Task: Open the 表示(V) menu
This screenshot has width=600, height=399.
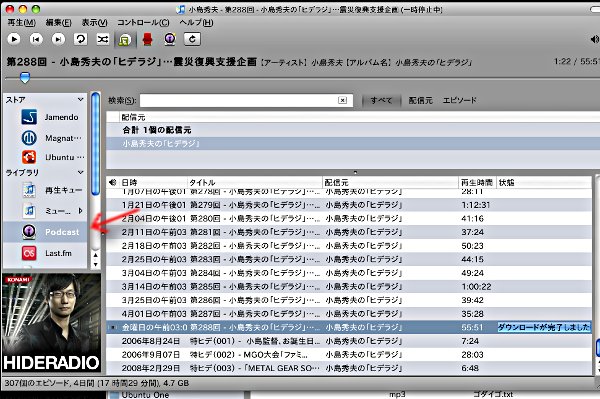Action: (95, 23)
